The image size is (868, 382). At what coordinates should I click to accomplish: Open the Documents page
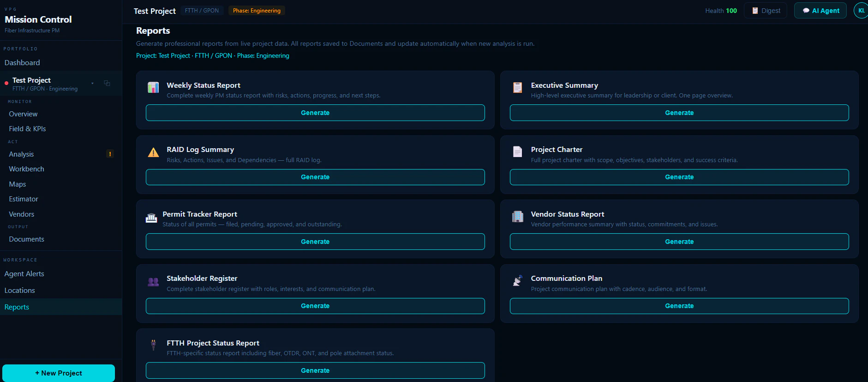26,239
